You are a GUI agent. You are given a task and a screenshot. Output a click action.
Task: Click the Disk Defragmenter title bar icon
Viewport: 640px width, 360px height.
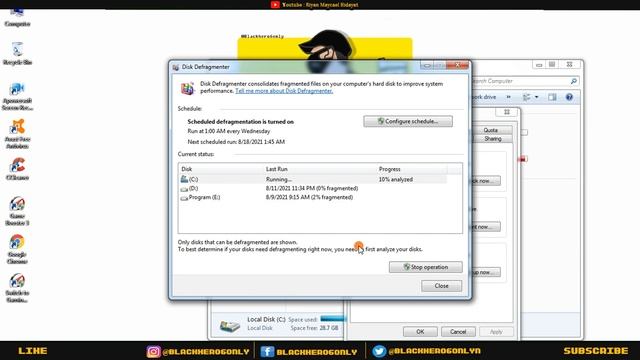tap(176, 67)
